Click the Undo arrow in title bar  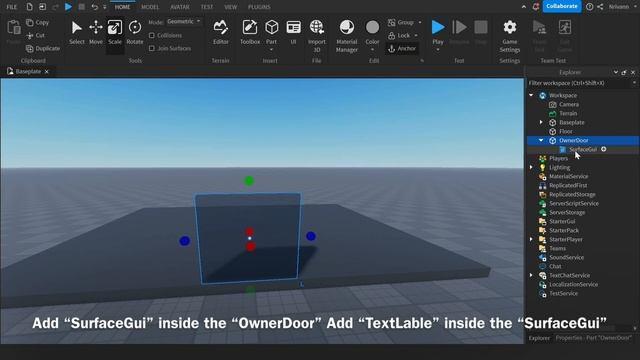point(95,7)
